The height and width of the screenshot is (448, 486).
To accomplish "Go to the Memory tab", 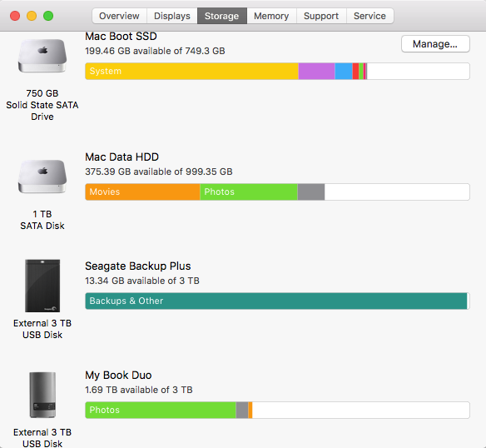I will pyautogui.click(x=271, y=16).
